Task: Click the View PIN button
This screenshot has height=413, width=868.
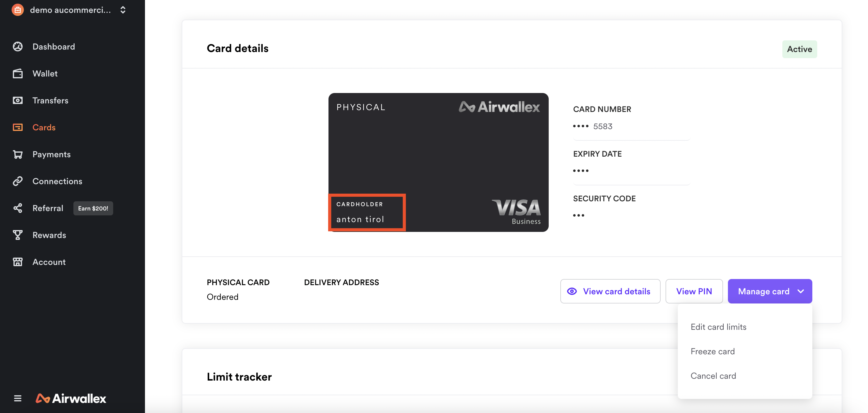Action: tap(694, 291)
